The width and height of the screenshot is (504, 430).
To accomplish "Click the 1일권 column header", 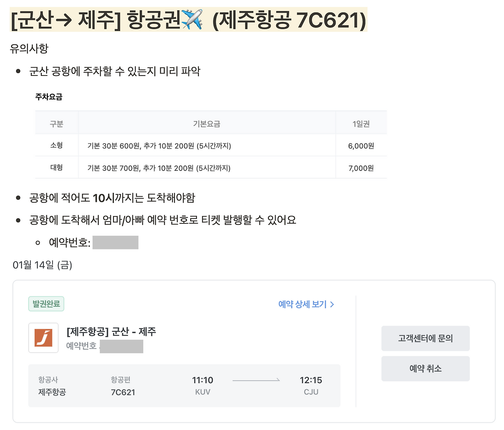I will pyautogui.click(x=361, y=124).
